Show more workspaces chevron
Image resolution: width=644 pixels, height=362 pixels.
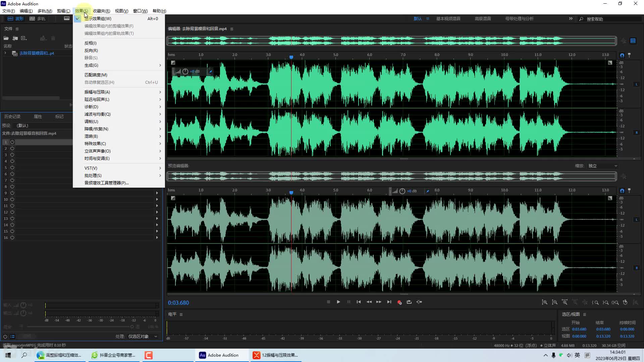pyautogui.click(x=571, y=19)
